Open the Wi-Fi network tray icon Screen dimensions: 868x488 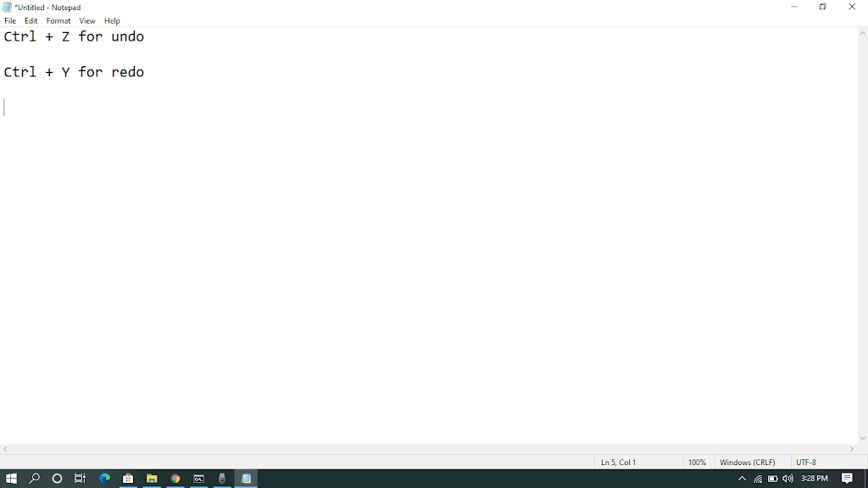[758, 479]
